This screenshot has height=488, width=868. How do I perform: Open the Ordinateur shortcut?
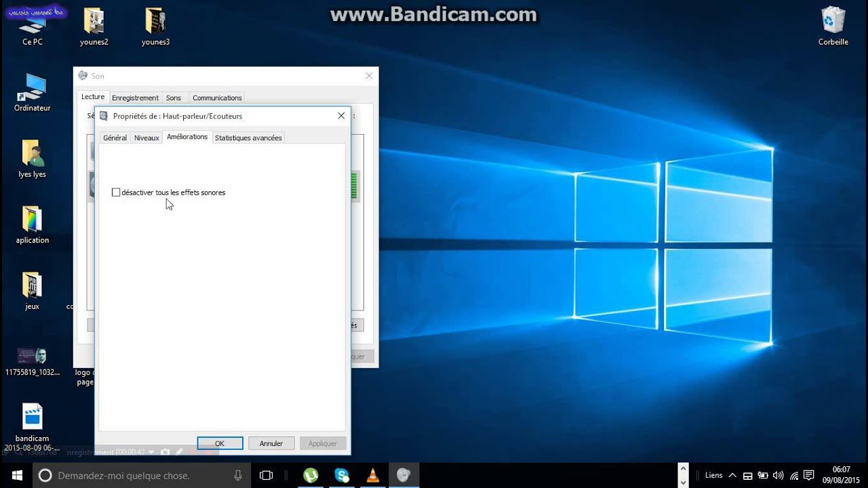click(32, 93)
